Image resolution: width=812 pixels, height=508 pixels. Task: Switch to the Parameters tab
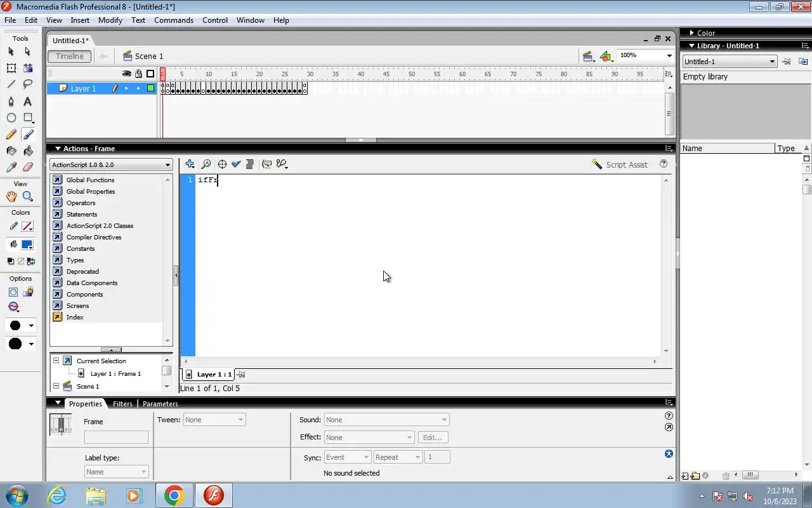[x=160, y=404]
